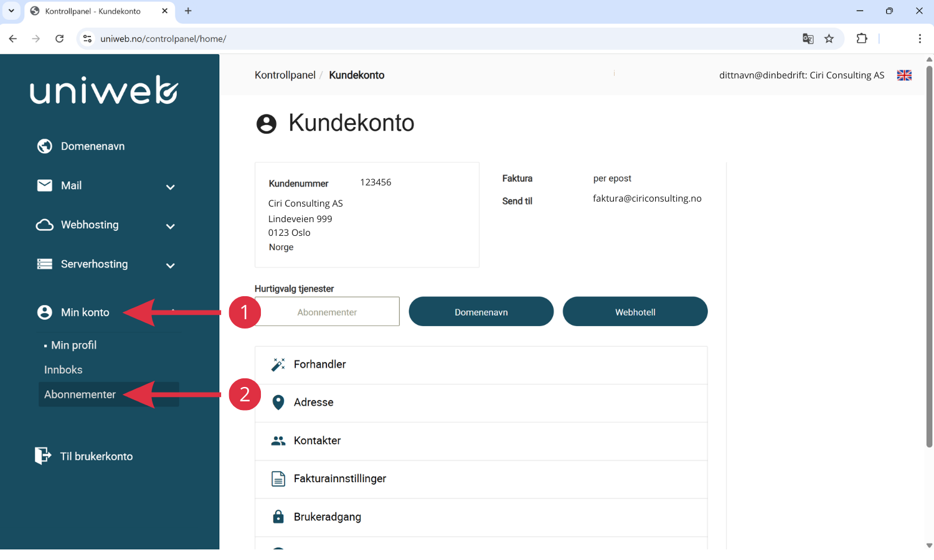Image resolution: width=934 pixels, height=560 pixels.
Task: Click the Kundekonto breadcrumb text
Action: [x=357, y=75]
